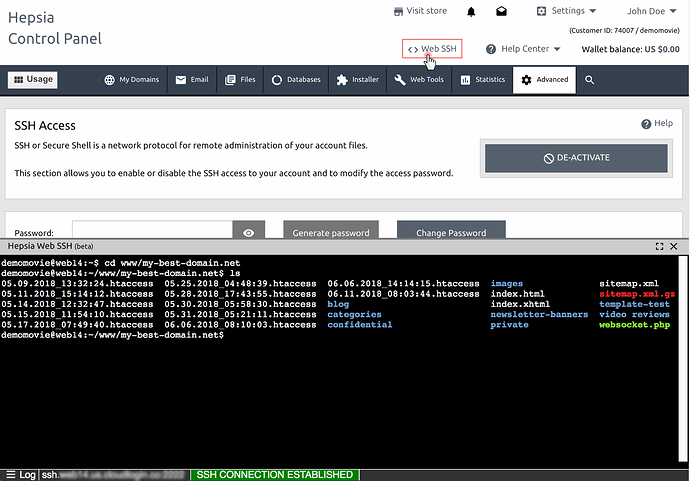Viewport: 690px width, 481px height.
Task: Click the search magnifier in navigation bar
Action: click(x=590, y=80)
